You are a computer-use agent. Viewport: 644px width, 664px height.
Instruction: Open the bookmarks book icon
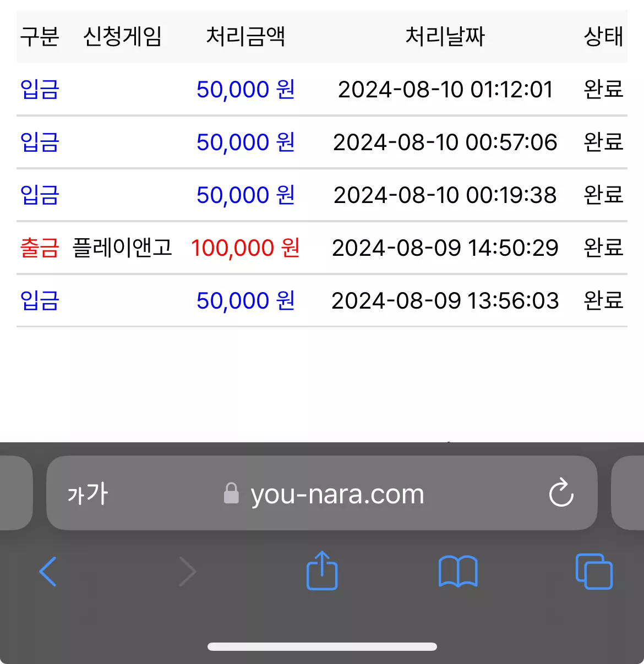tap(458, 572)
